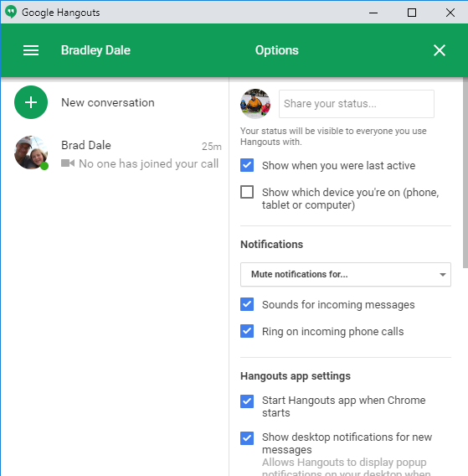Click the Google Hangouts logo in title bar
Image resolution: width=468 pixels, height=476 pixels.
click(11, 12)
